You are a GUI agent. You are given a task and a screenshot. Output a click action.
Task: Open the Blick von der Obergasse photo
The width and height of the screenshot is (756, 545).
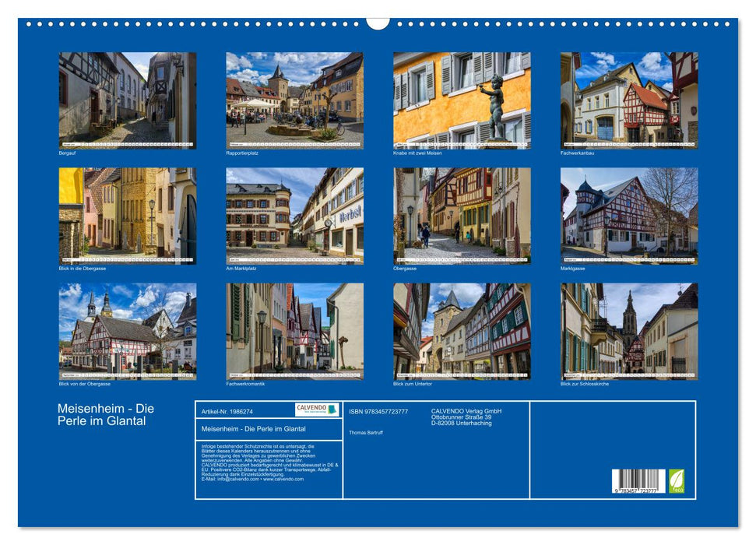coord(128,331)
